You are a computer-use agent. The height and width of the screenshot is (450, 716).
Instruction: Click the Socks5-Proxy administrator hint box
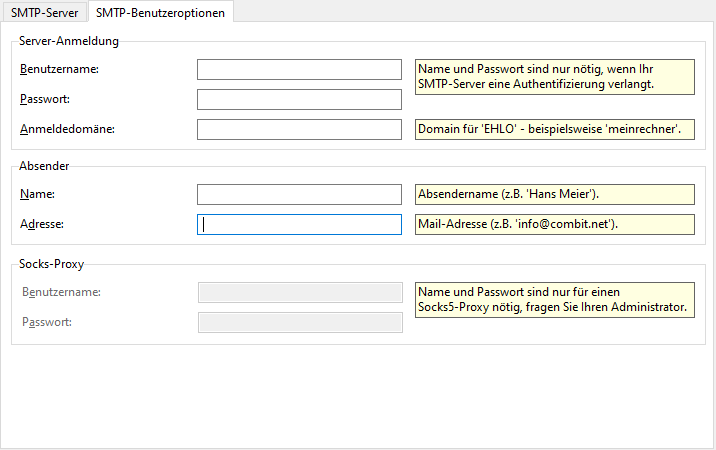[x=554, y=299]
